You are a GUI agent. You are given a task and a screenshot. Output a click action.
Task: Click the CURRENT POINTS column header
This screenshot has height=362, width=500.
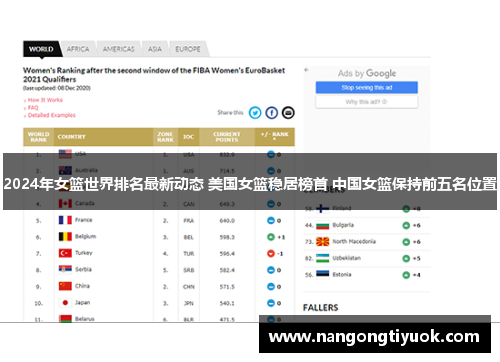[x=227, y=137]
